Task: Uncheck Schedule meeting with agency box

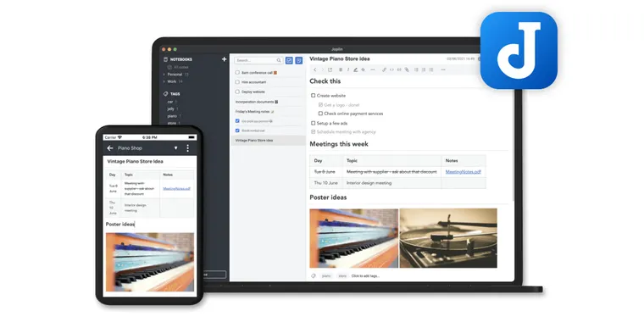Action: 313,132
